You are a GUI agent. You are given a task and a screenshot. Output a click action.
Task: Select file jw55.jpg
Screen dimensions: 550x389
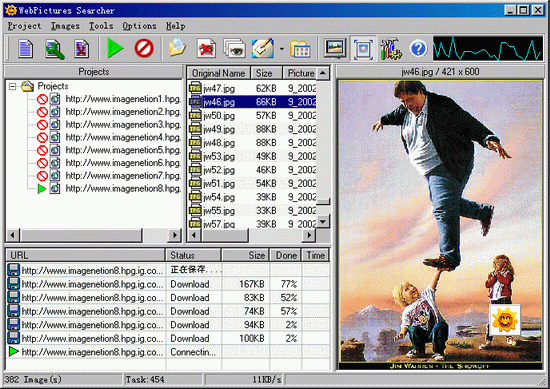[219, 211]
